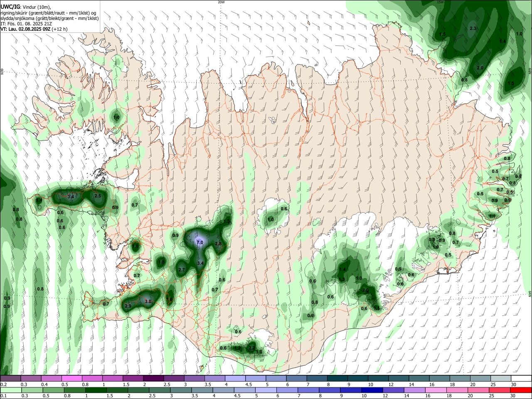
Task: Select the dull mauve 0.2 snow legend swatch
Action: pos(11,379)
